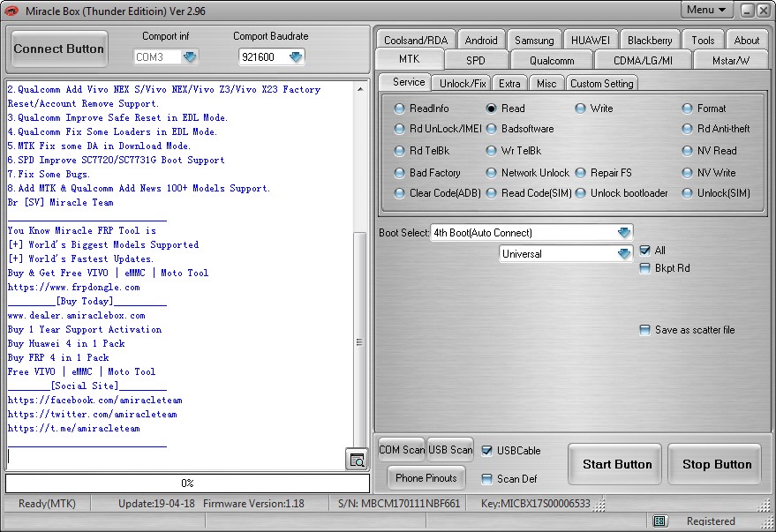Open the HUAWEI tab
Image resolution: width=776 pixels, height=532 pixels.
pos(591,40)
